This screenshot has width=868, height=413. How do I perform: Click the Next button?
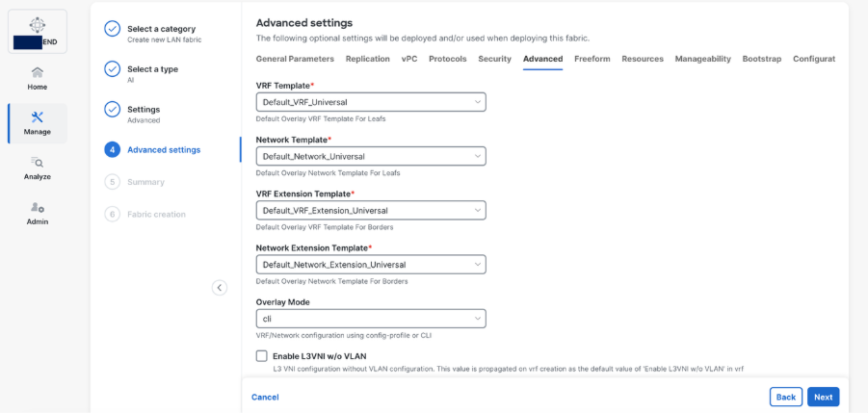coord(823,397)
